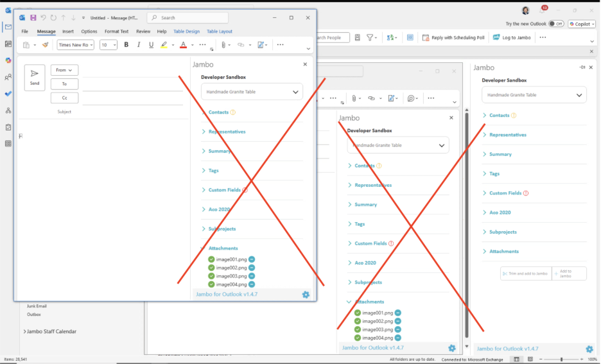Image resolution: width=601 pixels, height=364 pixels.
Task: Undo last action in message window
Action: pos(43,17)
